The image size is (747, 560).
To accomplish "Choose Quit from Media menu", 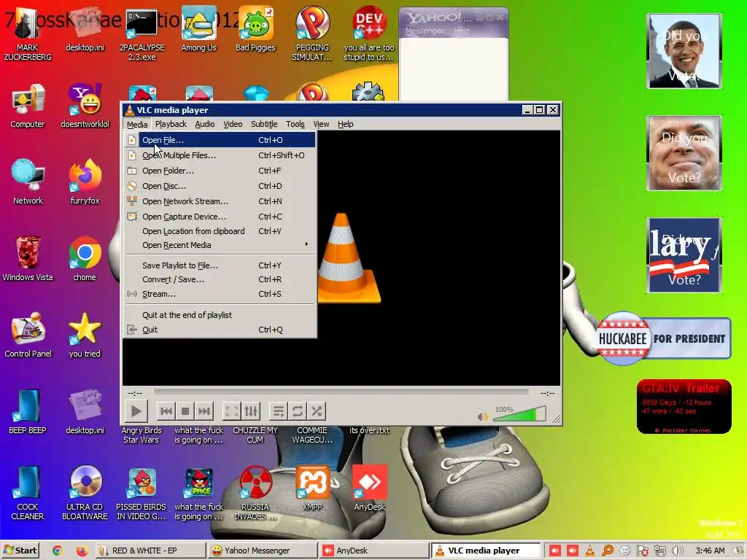I will (219, 330).
